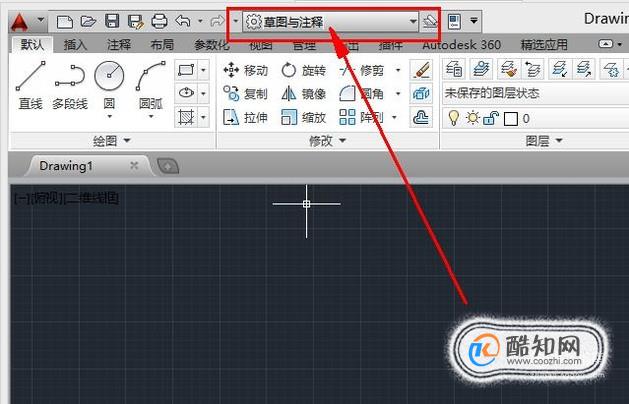This screenshot has width=629, height=404.
Task: Open the 注释 ribbon tab
Action: coord(119,45)
